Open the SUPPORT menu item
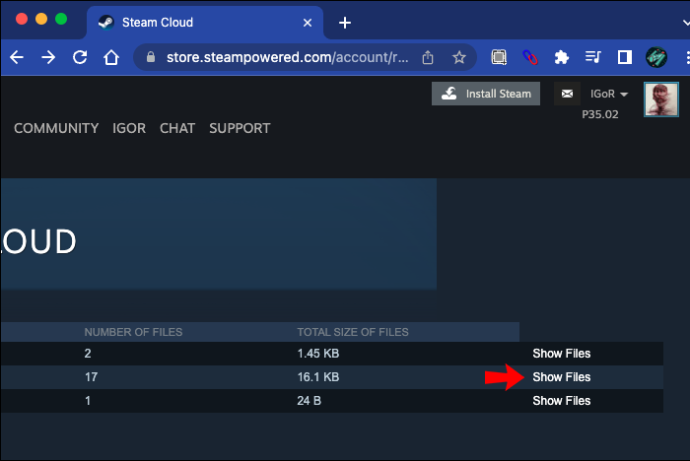 (x=240, y=128)
